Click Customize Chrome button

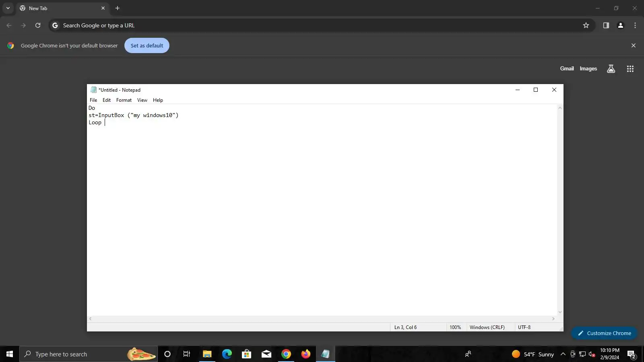point(604,333)
